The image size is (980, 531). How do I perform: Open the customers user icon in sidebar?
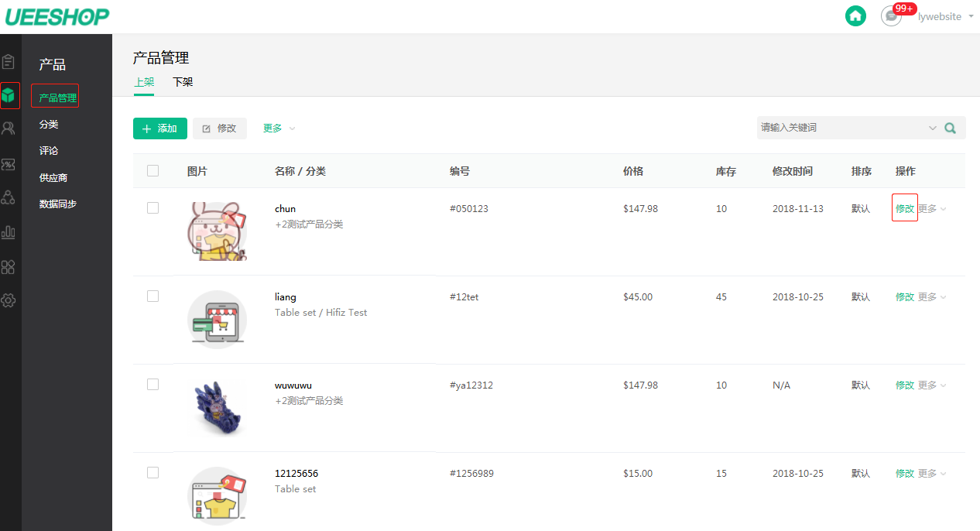point(9,128)
